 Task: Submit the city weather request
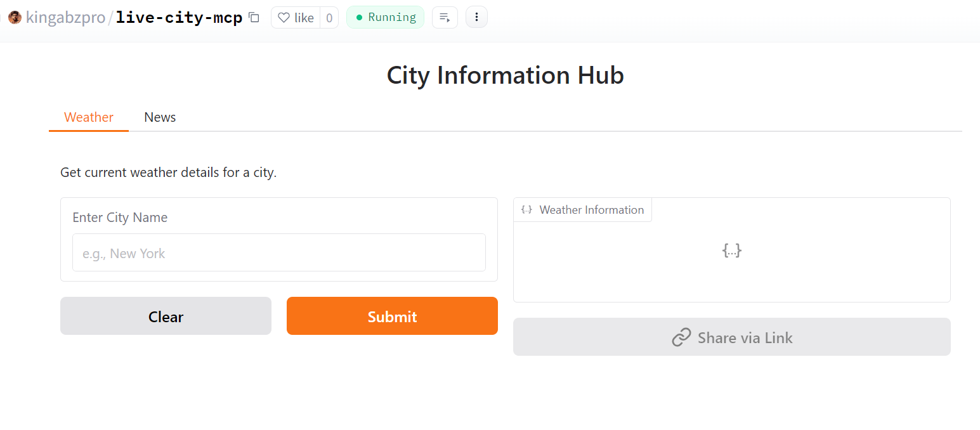pos(392,316)
